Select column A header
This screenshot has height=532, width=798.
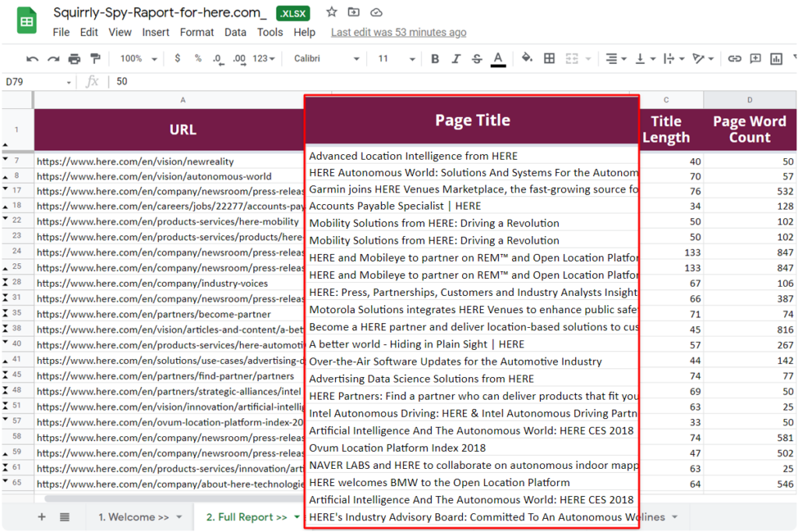(x=182, y=100)
